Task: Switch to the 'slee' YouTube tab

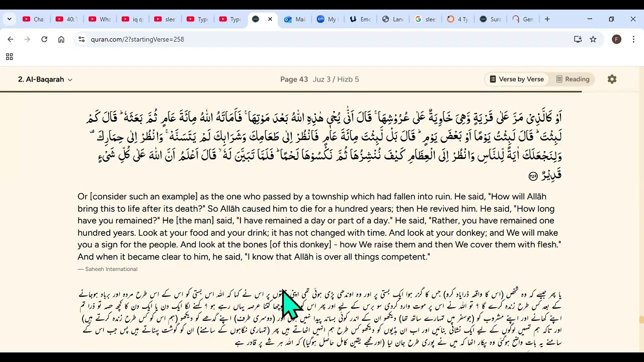Action: click(165, 19)
